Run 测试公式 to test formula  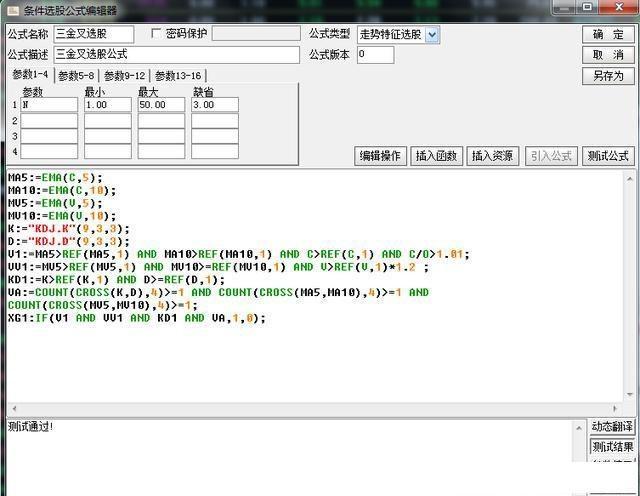click(x=608, y=156)
